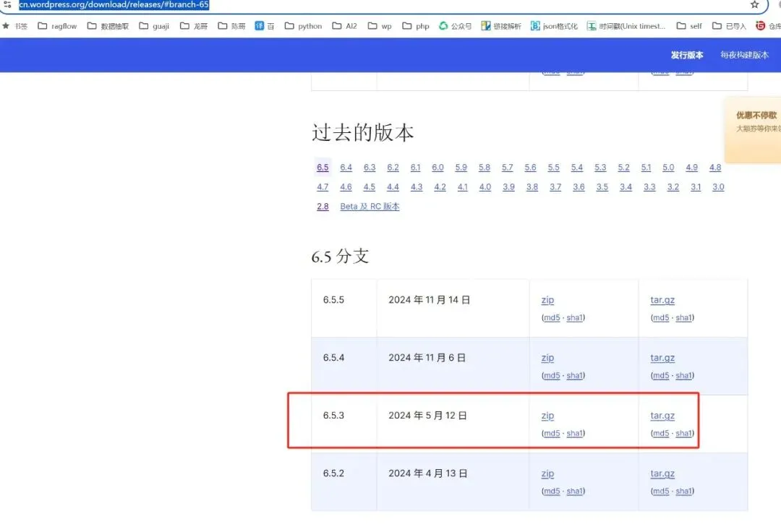Open the AI2 bookmark folder
The width and height of the screenshot is (781, 532).
coord(345,26)
